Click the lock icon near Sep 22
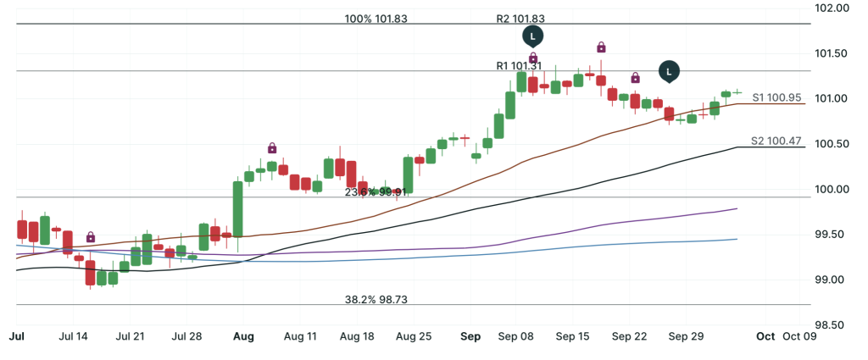The image size is (868, 360). pos(635,78)
